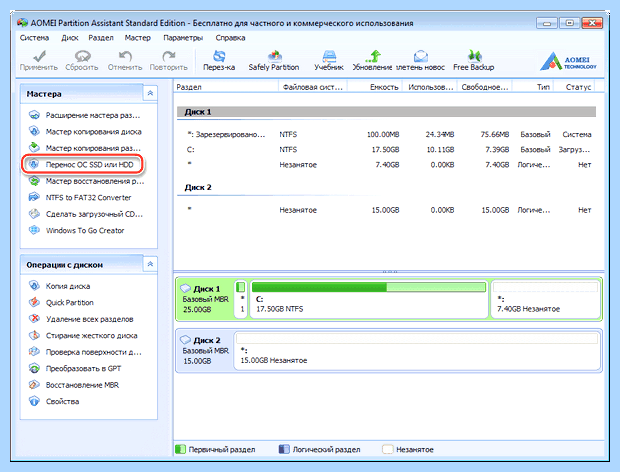Launch NTFS to FAT32 Converter icon
Screen dimensions: 620x472
pyautogui.click(x=34, y=197)
